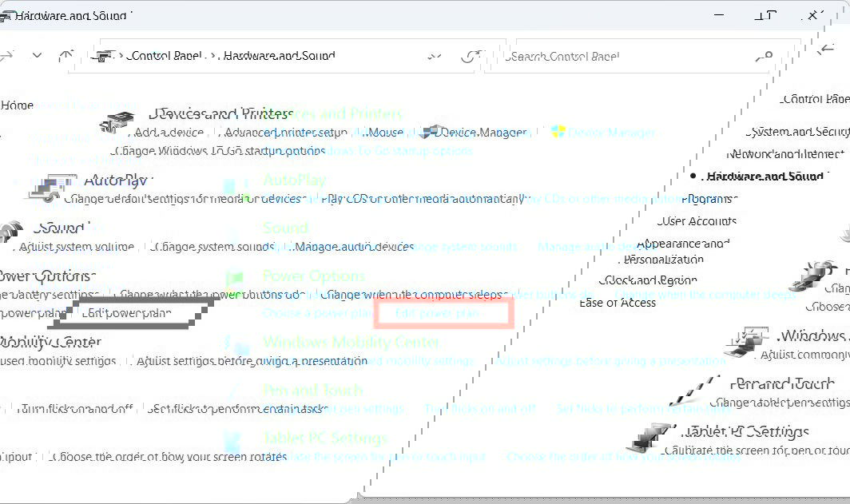Viewport: 850px width, 504px height.
Task: Click dark Change what the power buttons do
Action: click(213, 294)
